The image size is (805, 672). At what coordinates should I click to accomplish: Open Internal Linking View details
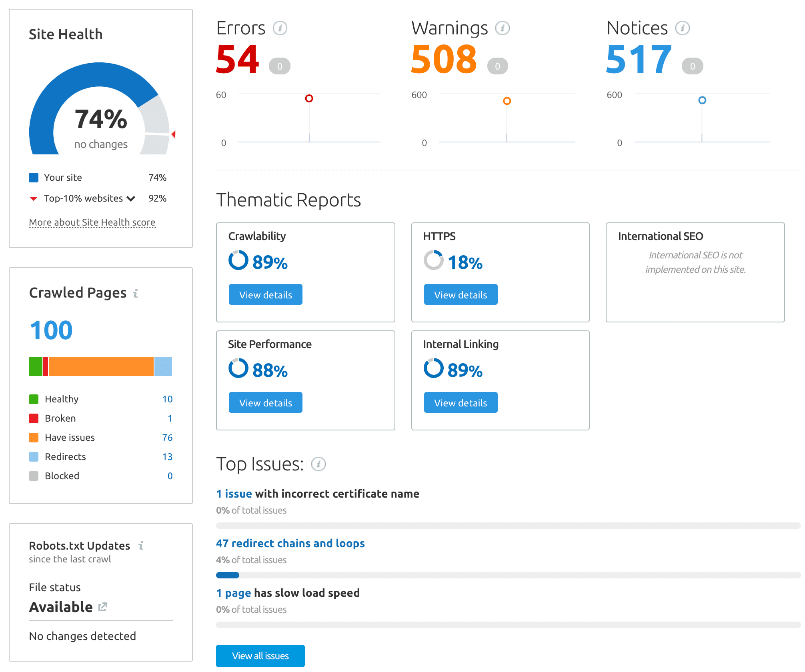click(x=461, y=403)
